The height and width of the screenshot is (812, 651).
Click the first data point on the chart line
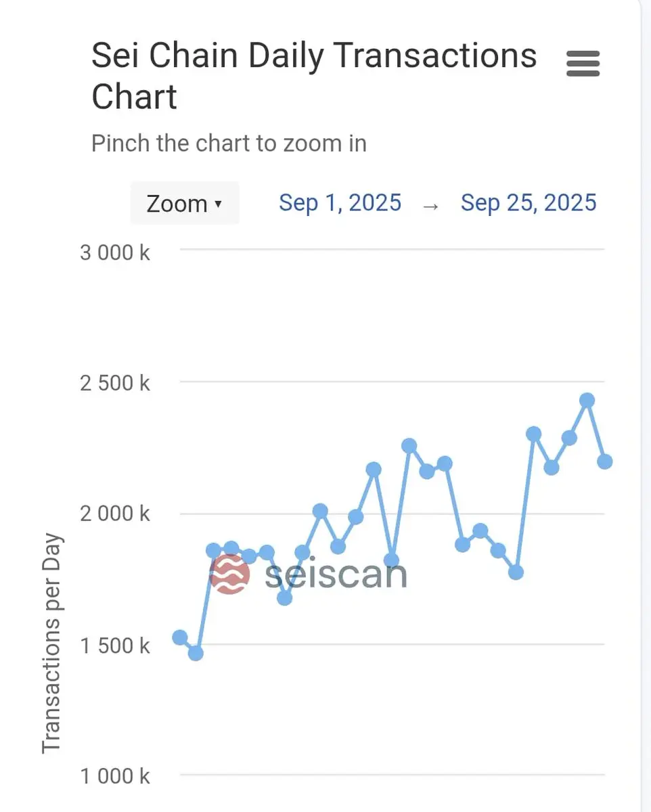click(180, 637)
